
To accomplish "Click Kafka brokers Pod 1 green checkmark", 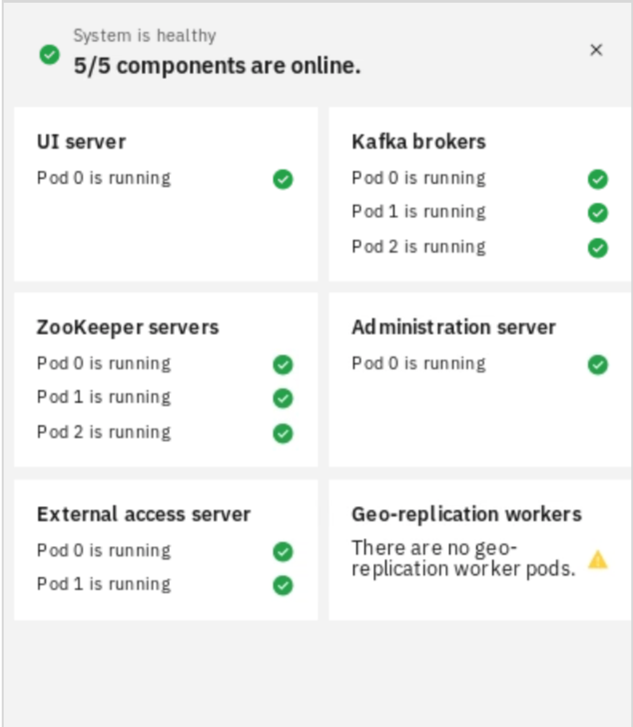I will [598, 213].
